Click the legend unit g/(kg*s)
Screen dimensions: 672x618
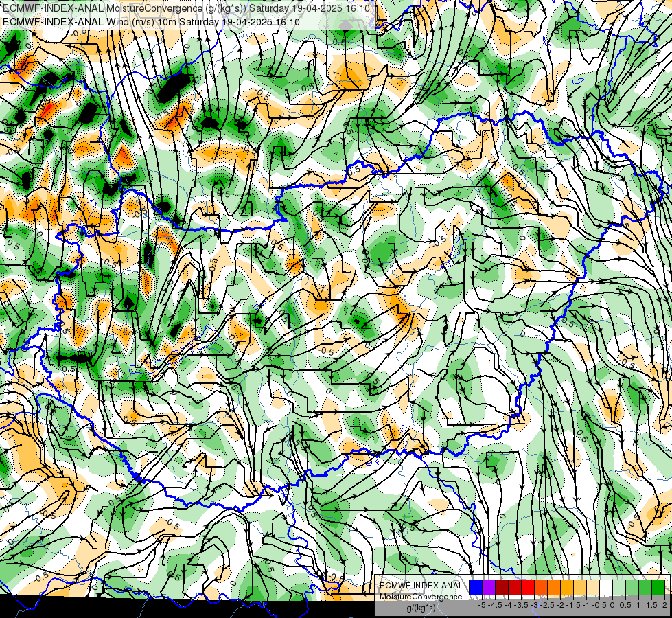[x=421, y=608]
